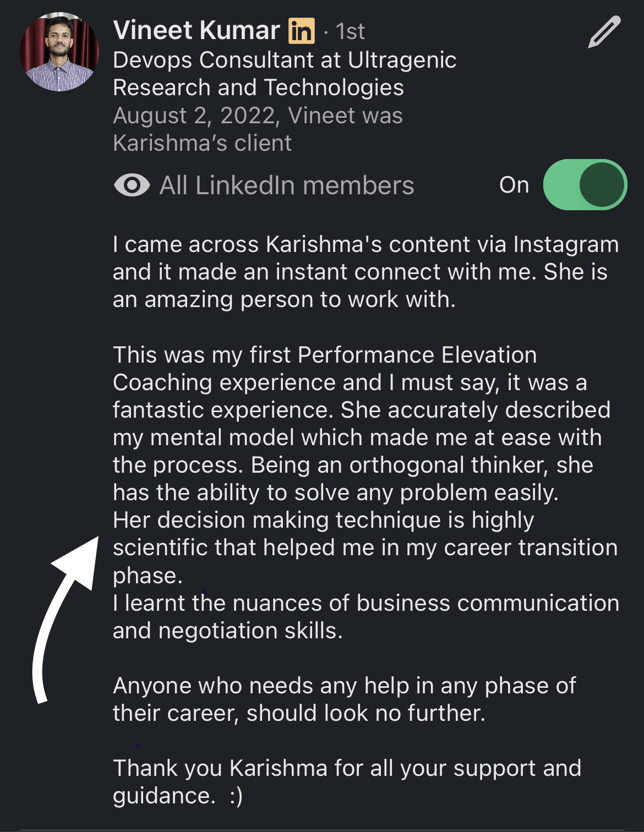The height and width of the screenshot is (832, 644).
Task: Tap the On label beside the switch
Action: (x=514, y=185)
